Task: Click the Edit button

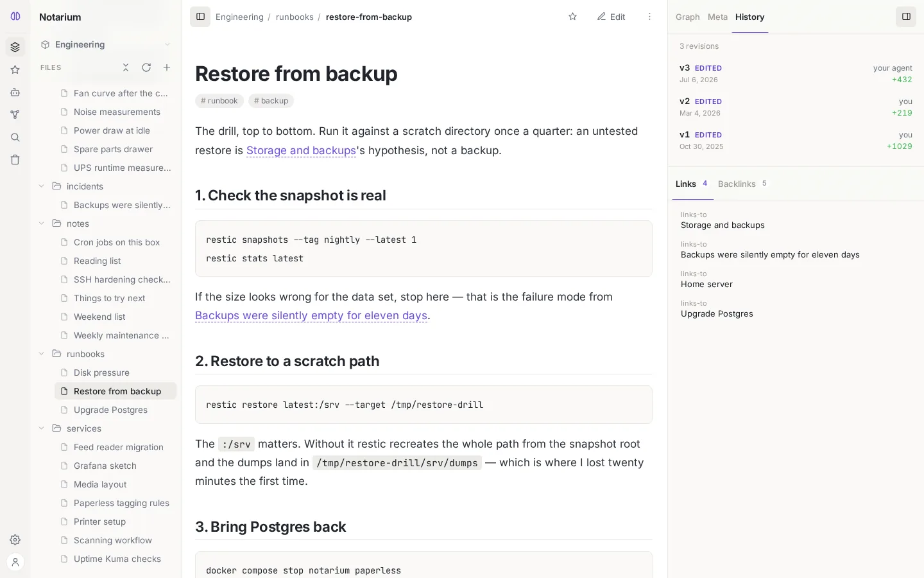Action: coord(612,17)
